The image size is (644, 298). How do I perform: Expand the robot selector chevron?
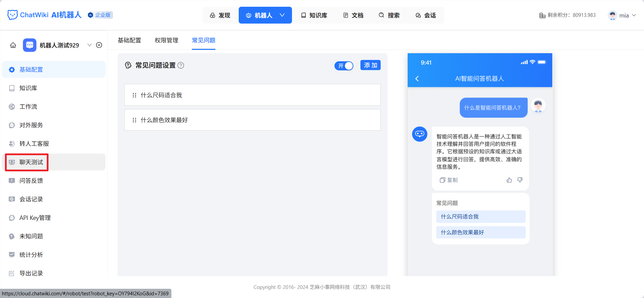point(89,45)
